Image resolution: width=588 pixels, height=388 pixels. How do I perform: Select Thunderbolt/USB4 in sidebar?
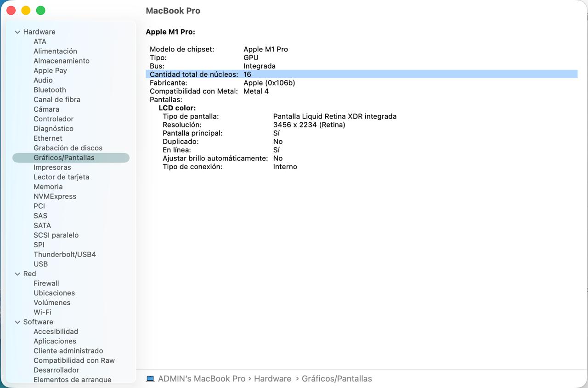(64, 255)
